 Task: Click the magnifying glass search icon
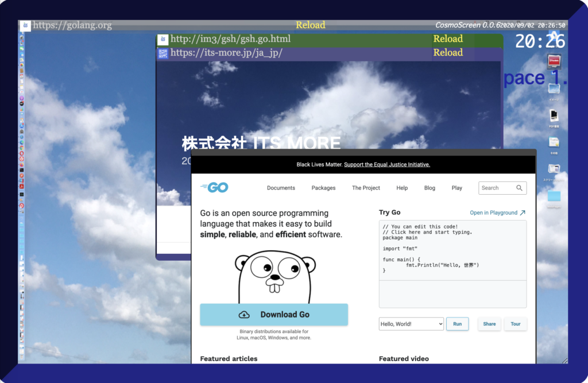[519, 188]
